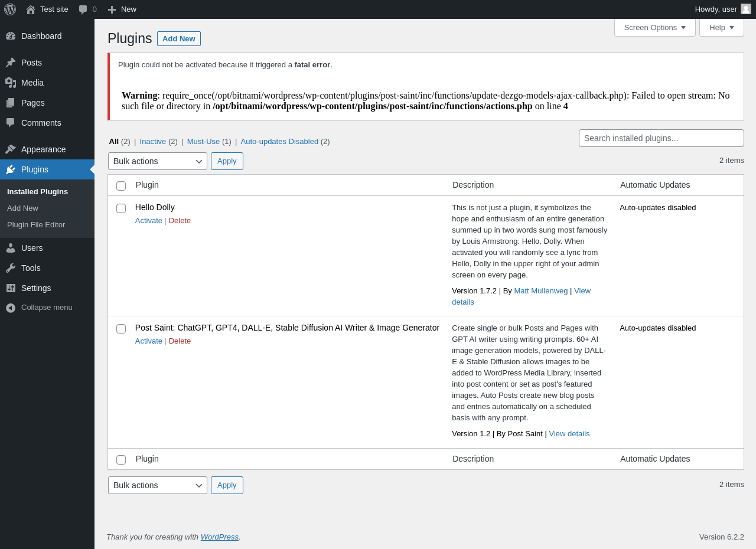
Task: Tick the select-all checkbox in table header
Action: 121,186
